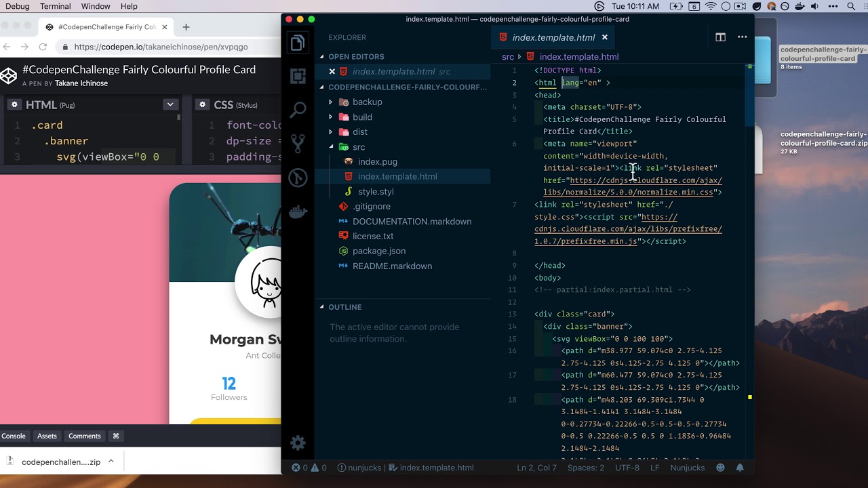Viewport: 868px width, 488px height.
Task: Click the feedback smiley in status bar
Action: click(x=720, y=468)
